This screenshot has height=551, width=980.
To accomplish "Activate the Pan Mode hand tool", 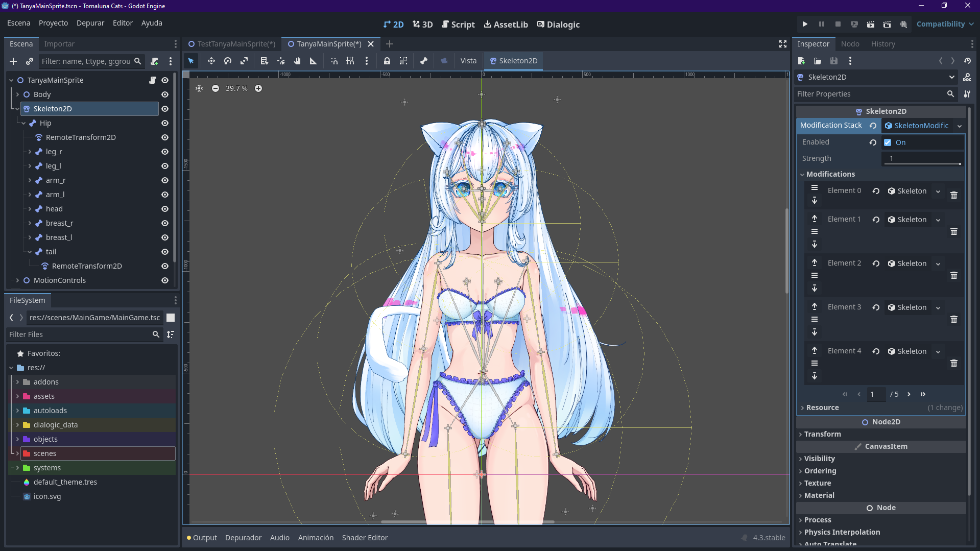I will coord(297,61).
